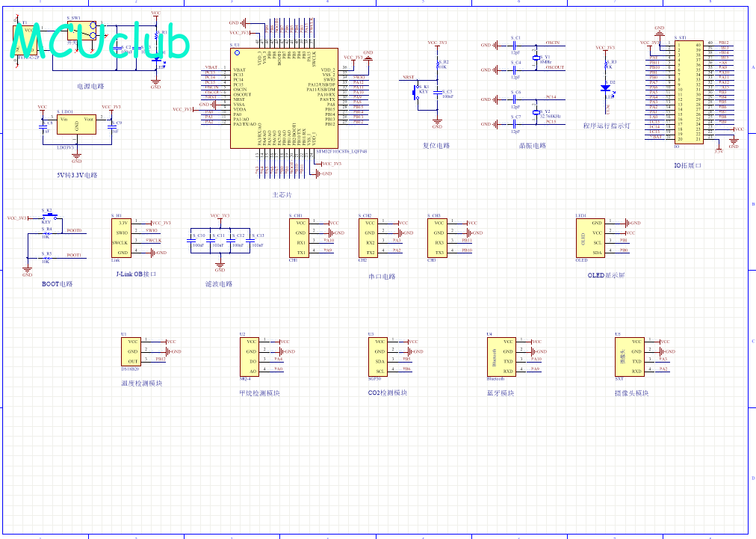Screen dimensions: 756x539
Task: Select the U1 DS18B20 sensor block
Action: pos(131,352)
